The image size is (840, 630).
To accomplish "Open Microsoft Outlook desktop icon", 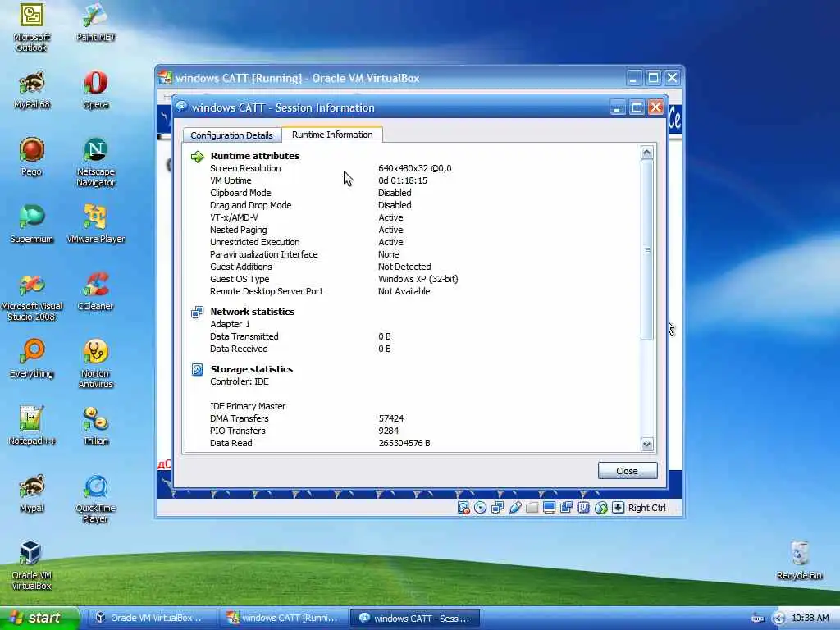I will pyautogui.click(x=32, y=27).
